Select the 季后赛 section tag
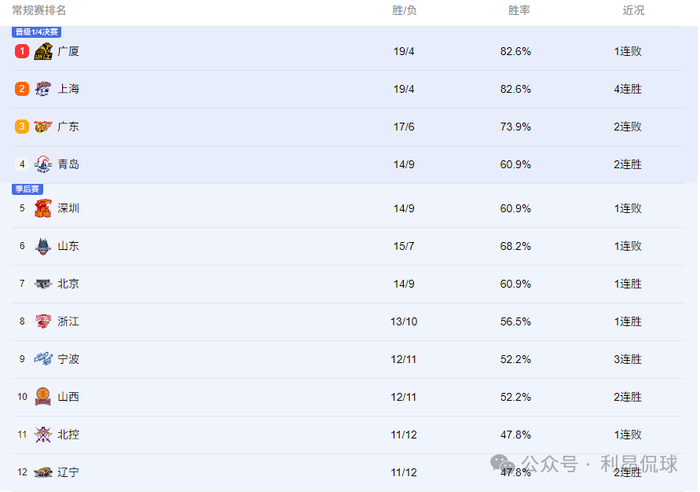This screenshot has width=700, height=492. click(27, 188)
